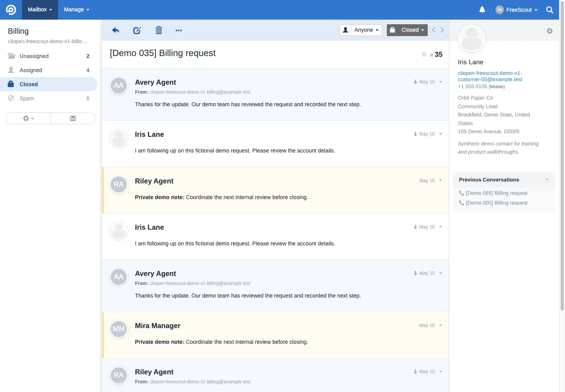The height and width of the screenshot is (392, 565).
Task: Click the reply arrow icon
Action: (115, 30)
